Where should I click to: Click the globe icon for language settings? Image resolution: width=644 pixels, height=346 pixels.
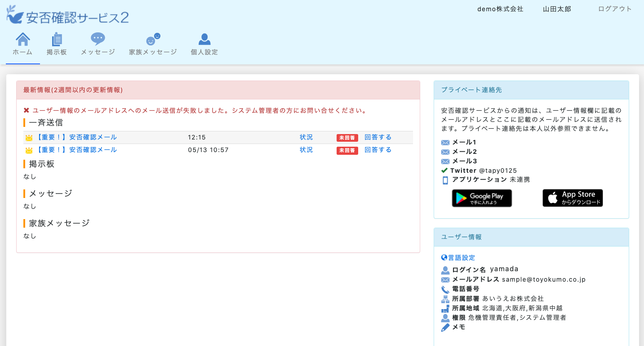444,258
